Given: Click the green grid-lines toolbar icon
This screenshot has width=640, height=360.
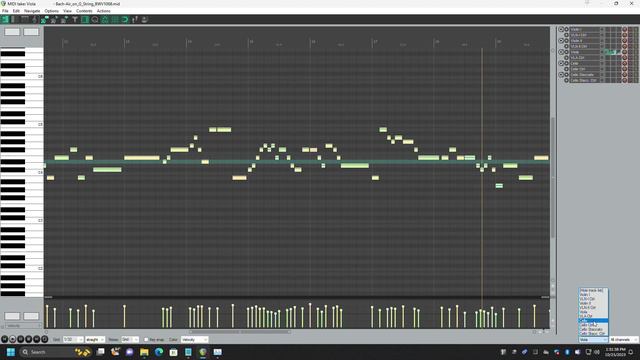Looking at the screenshot, I should click(115, 20).
